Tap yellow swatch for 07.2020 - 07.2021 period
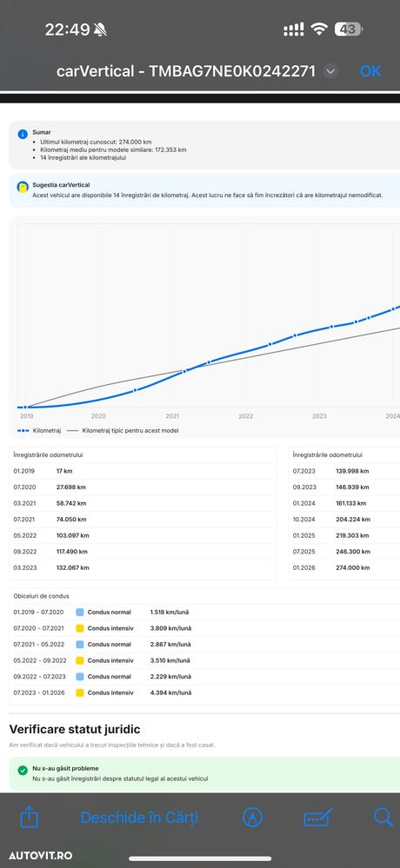400x868 pixels. pyautogui.click(x=80, y=628)
